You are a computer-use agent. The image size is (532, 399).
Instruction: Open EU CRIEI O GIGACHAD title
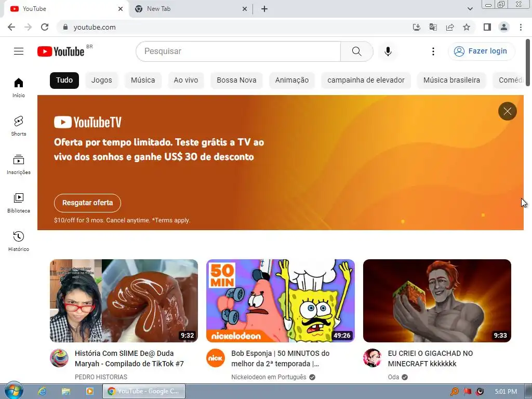(x=430, y=358)
